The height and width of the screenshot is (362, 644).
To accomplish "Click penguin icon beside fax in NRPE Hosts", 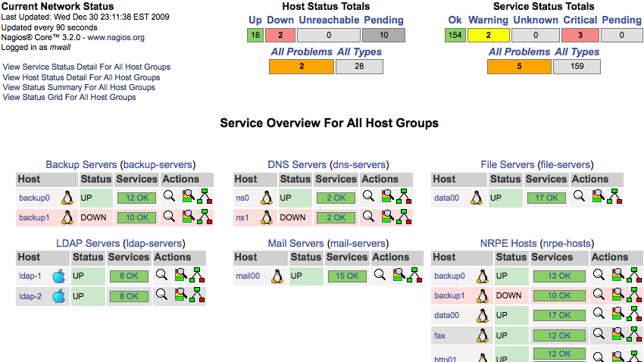I will tap(482, 335).
